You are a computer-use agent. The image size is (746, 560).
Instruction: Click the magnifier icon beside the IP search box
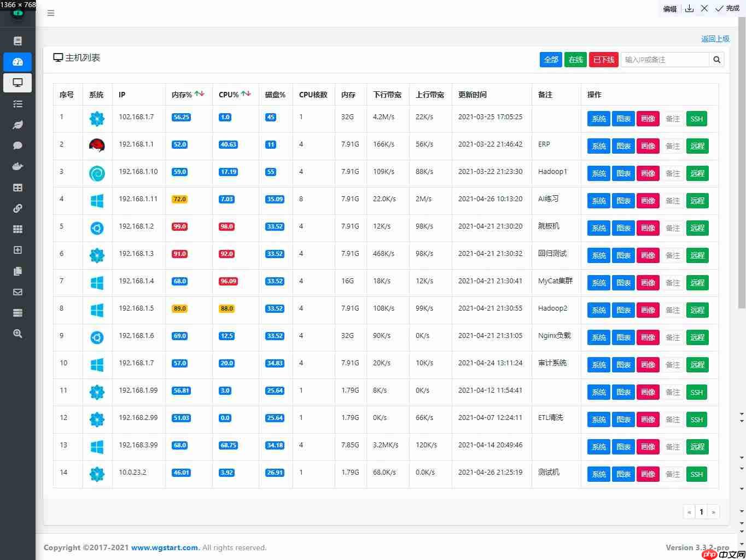[716, 59]
